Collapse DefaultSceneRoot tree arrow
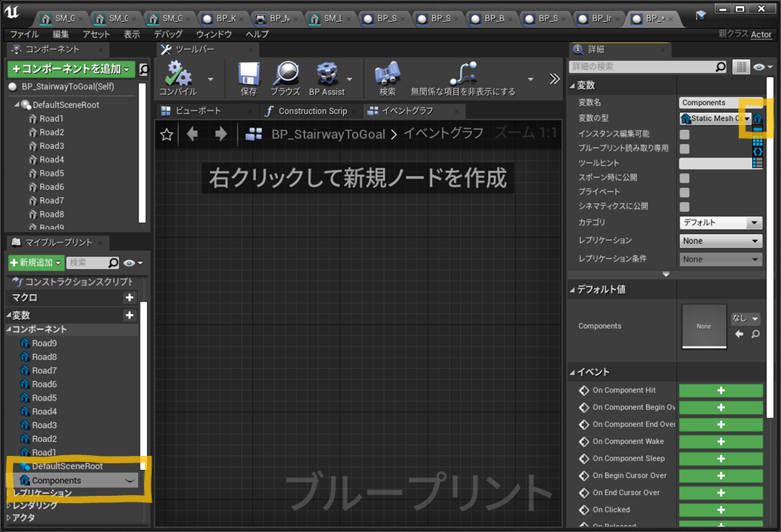 click(17, 104)
